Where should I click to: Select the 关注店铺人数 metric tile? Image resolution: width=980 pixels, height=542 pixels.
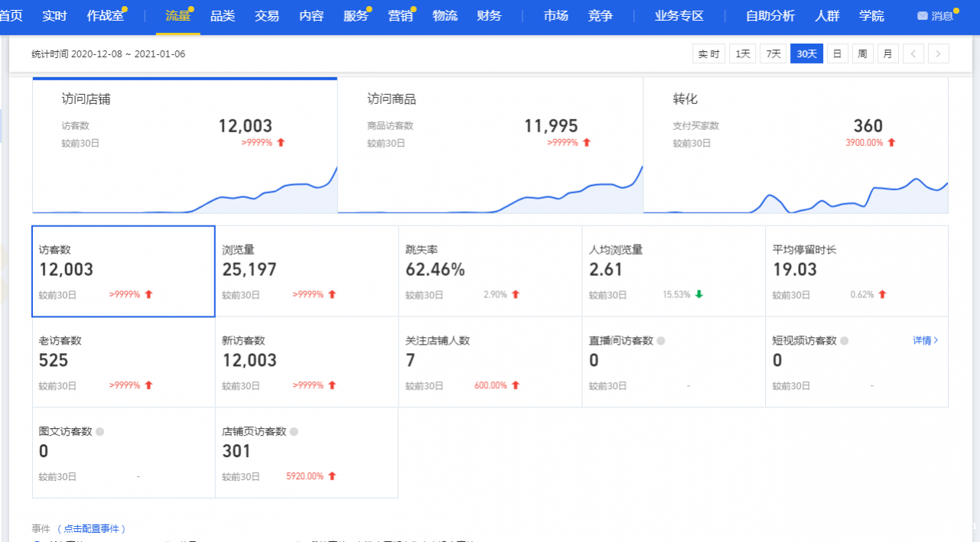tap(490, 362)
